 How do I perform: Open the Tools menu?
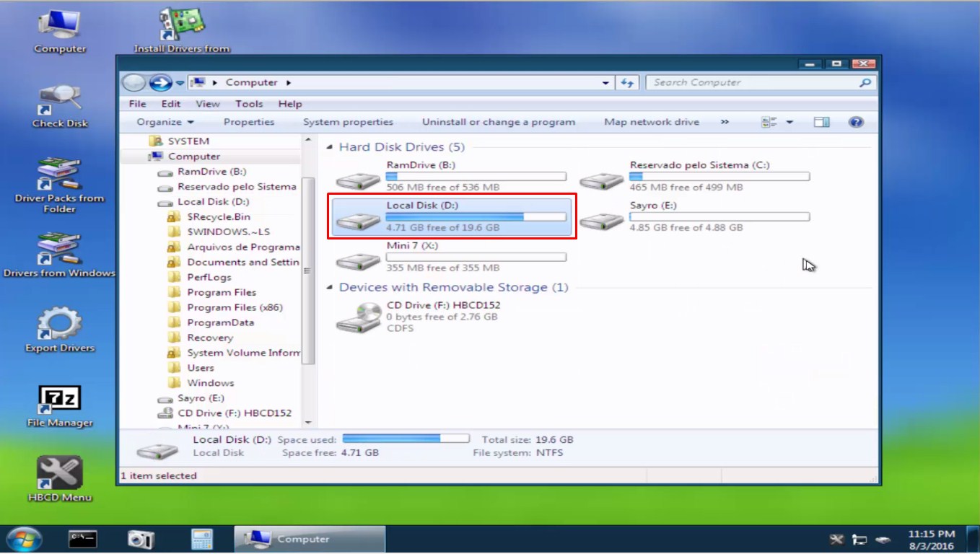coord(249,104)
